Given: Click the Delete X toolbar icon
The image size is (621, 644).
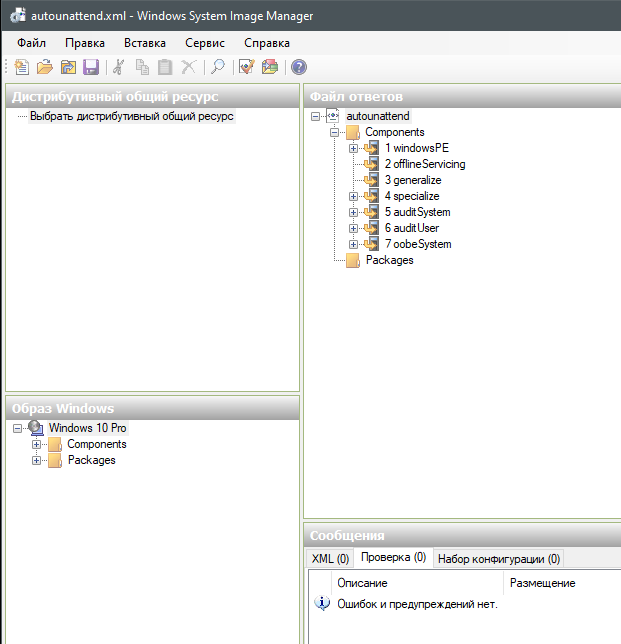Looking at the screenshot, I should (189, 67).
